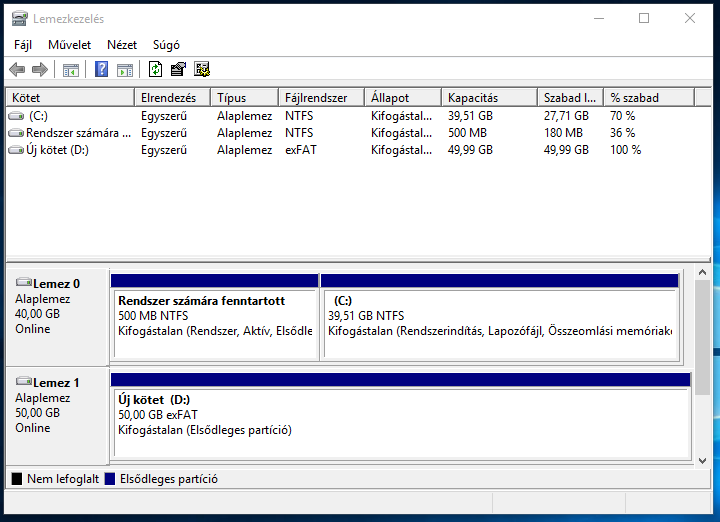
Task: Click the Lemezkezelés title bar app icon
Action: click(x=19, y=18)
